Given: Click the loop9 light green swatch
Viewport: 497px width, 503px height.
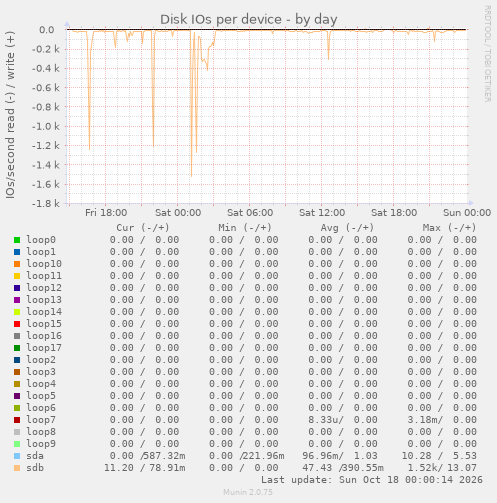Looking at the screenshot, I should point(17,444).
